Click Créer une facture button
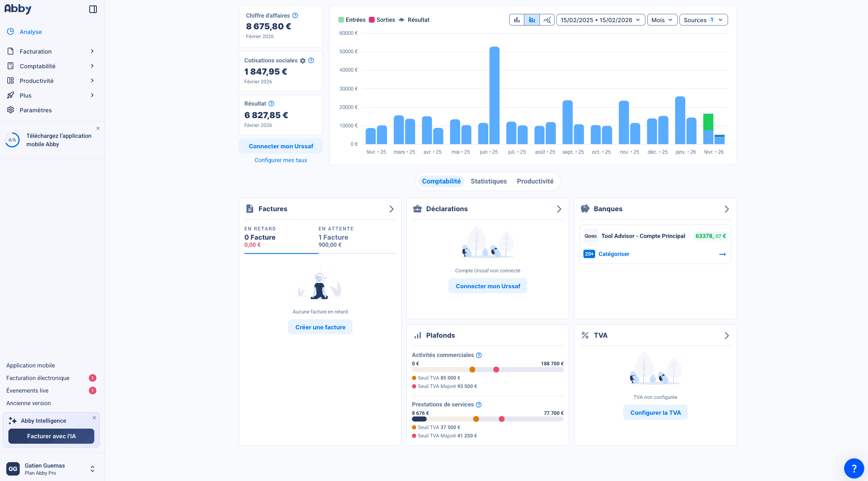Image resolution: width=868 pixels, height=481 pixels. point(320,327)
